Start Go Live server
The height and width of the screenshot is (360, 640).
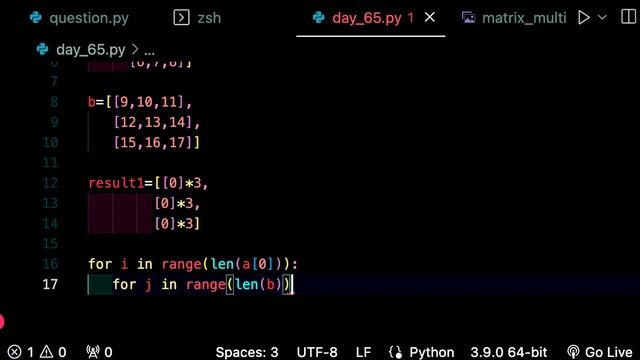click(x=600, y=352)
